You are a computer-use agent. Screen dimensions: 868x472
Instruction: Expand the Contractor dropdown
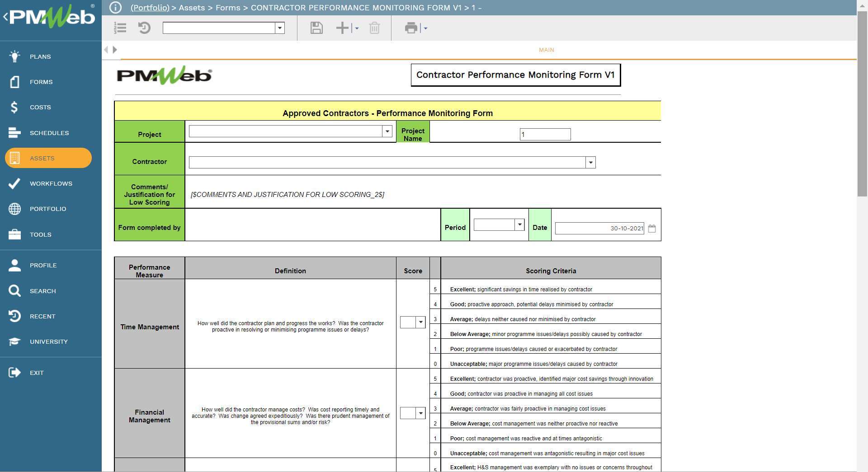[x=590, y=162]
